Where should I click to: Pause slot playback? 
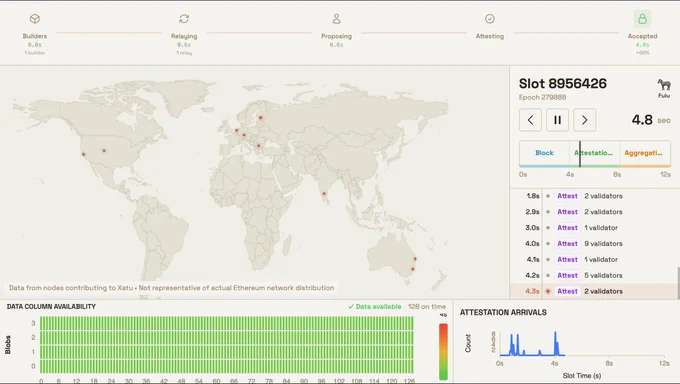coord(557,120)
